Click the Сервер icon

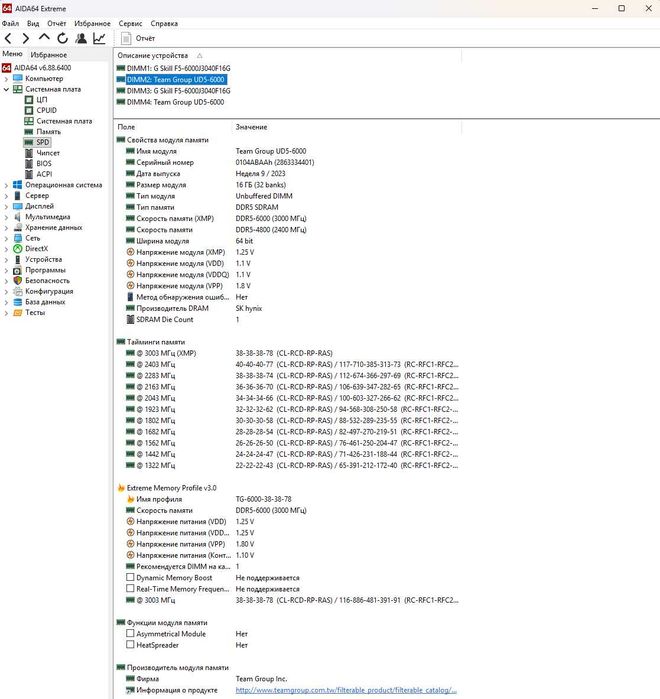coord(18,195)
